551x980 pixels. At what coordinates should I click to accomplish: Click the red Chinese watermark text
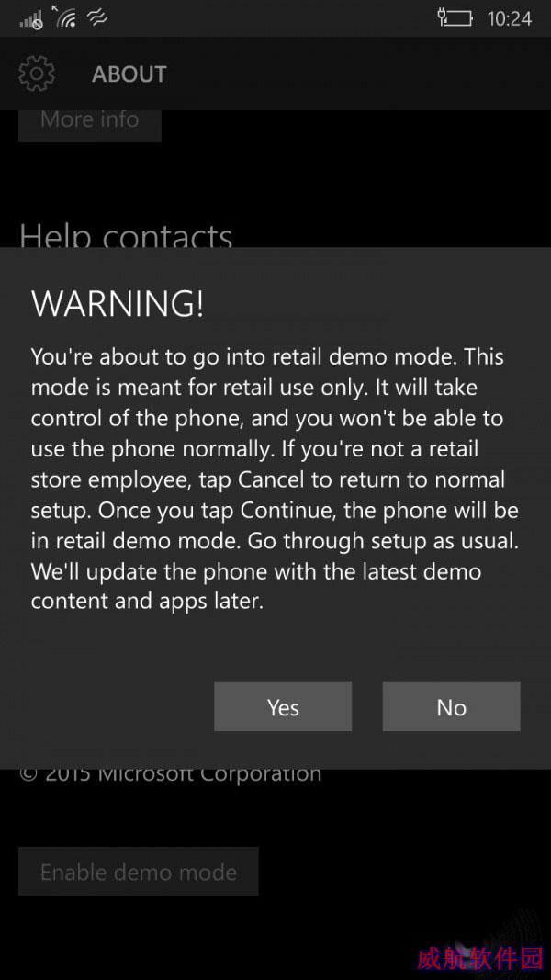point(479,958)
